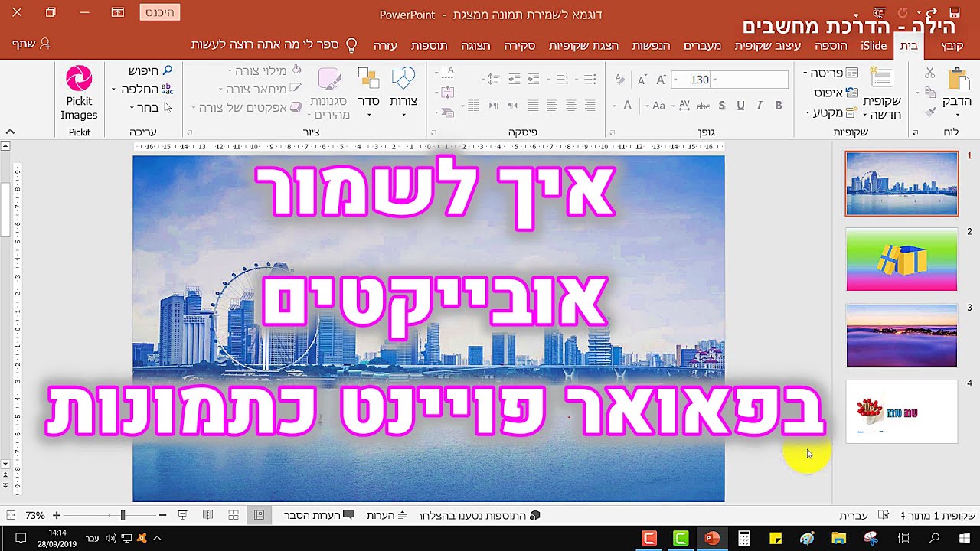This screenshot has width=980, height=551.
Task: Collapse the ribbon with chevron arrow
Action: [x=11, y=132]
